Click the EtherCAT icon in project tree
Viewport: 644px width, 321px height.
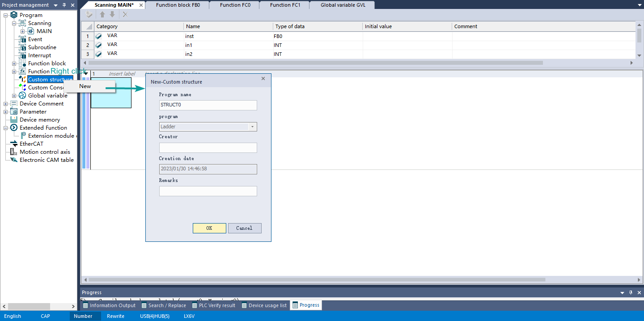point(13,144)
